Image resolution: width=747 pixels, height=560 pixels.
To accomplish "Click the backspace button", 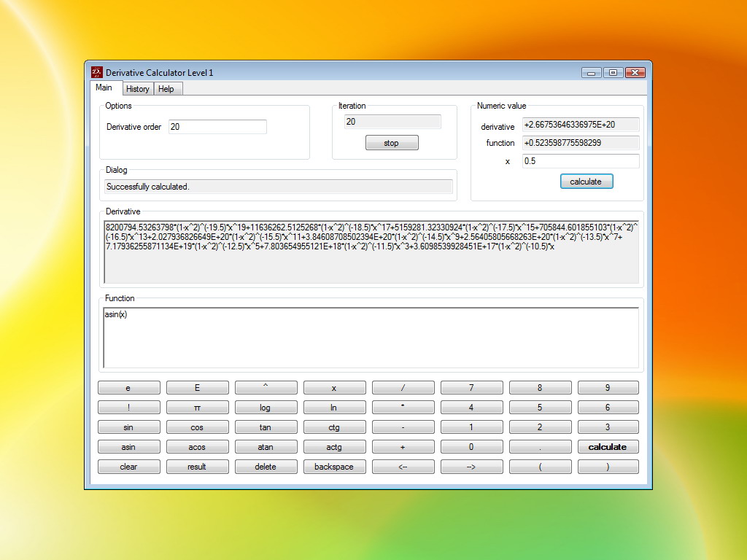I will 334,467.
